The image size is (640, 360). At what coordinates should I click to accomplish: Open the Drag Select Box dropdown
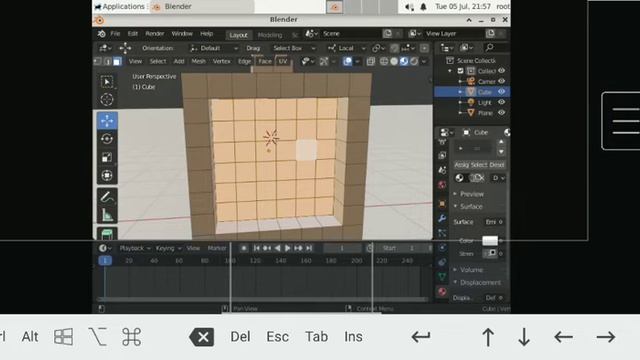pyautogui.click(x=295, y=48)
